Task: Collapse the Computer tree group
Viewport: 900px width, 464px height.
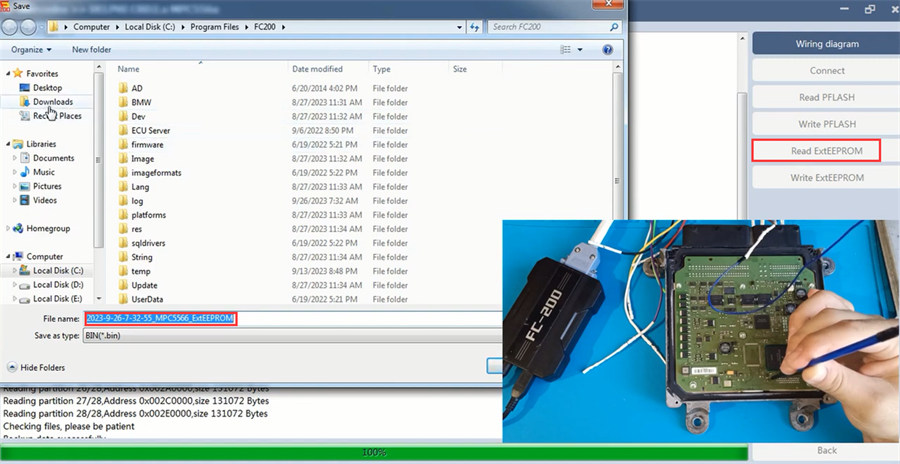Action: click(8, 257)
